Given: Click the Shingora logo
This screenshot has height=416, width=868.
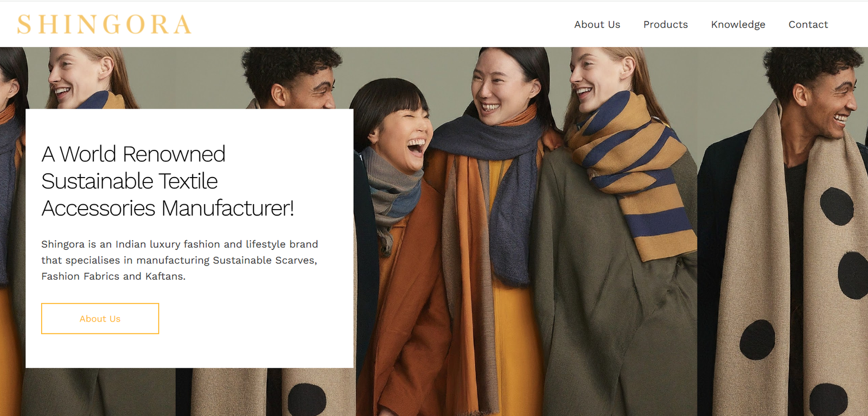Looking at the screenshot, I should [x=104, y=24].
